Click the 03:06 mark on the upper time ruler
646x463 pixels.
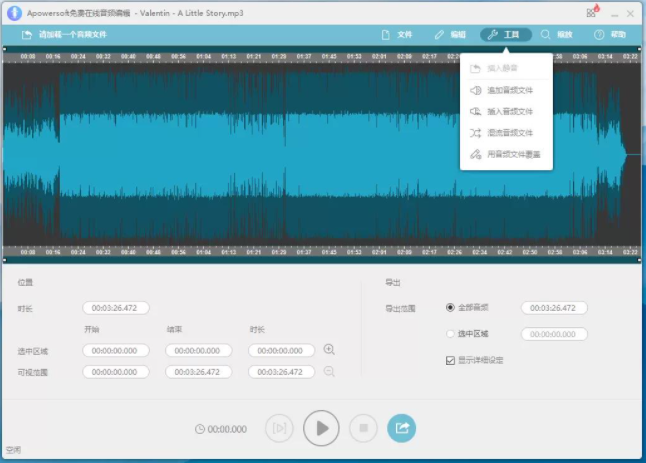[580, 56]
